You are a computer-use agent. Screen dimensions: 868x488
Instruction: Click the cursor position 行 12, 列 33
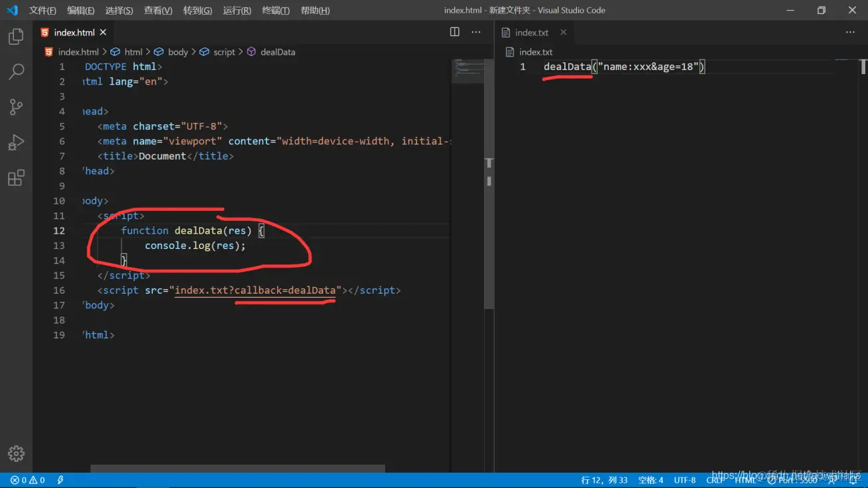coord(604,480)
